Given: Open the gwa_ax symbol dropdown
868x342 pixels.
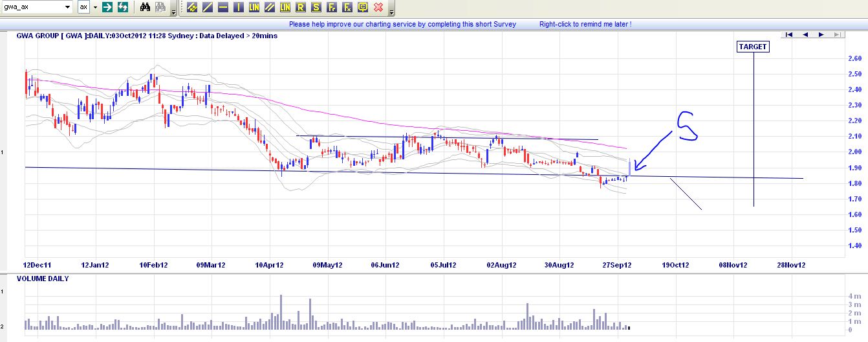Looking at the screenshot, I should [x=67, y=7].
